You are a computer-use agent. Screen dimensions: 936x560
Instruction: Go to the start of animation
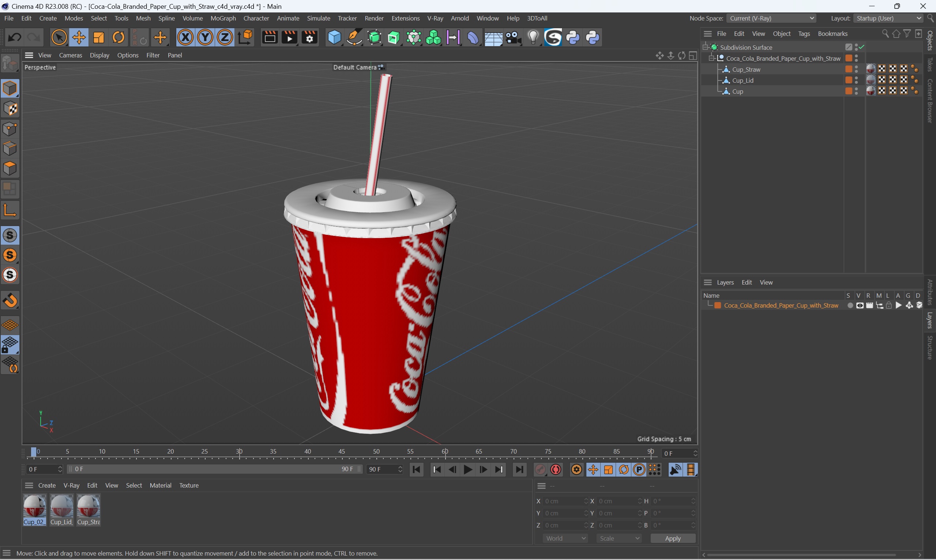[x=417, y=469]
